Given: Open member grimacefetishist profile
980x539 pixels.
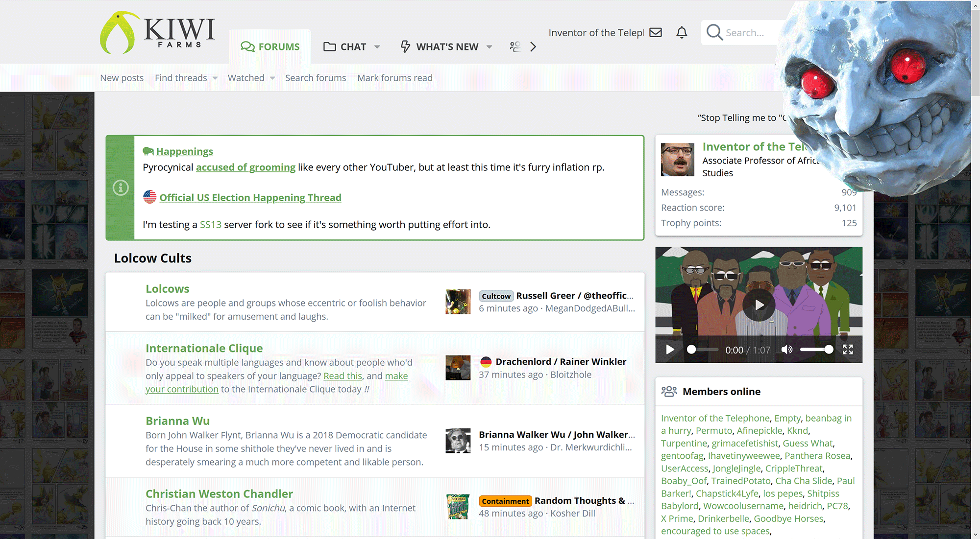Looking at the screenshot, I should pyautogui.click(x=745, y=443).
